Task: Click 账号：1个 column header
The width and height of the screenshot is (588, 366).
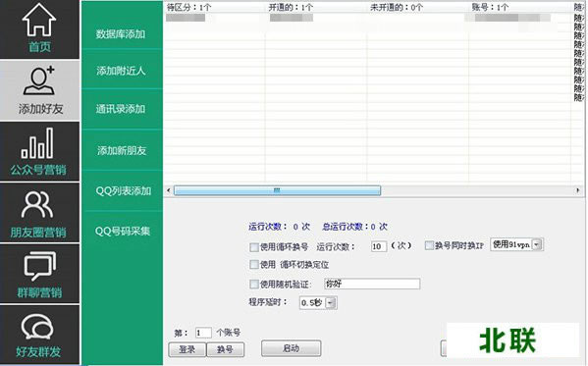Action: (x=490, y=7)
